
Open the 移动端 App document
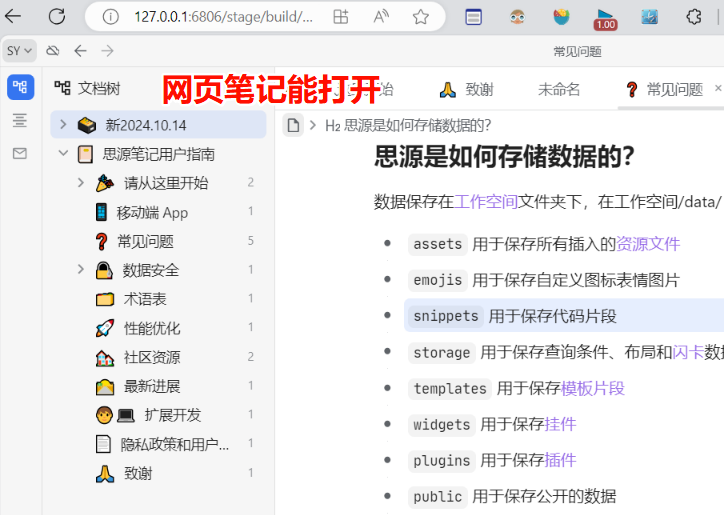click(x=152, y=212)
